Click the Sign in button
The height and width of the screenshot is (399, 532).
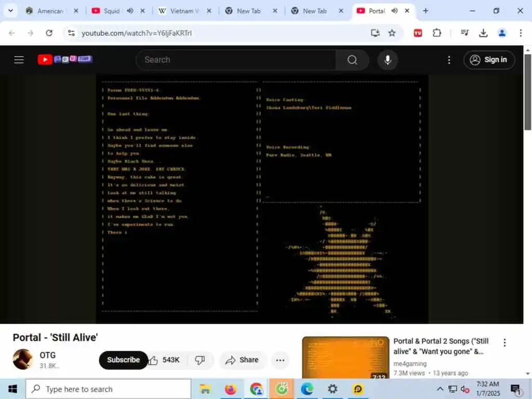click(x=489, y=60)
